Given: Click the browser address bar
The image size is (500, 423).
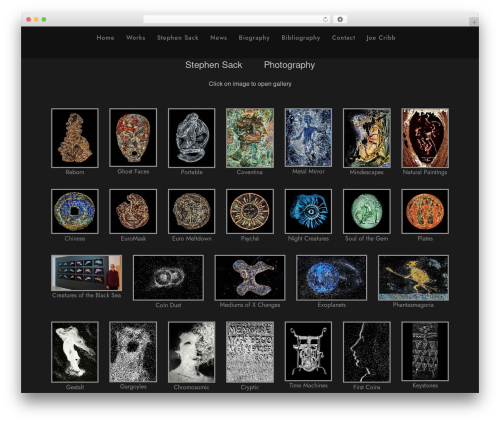Looking at the screenshot, I should (237, 19).
